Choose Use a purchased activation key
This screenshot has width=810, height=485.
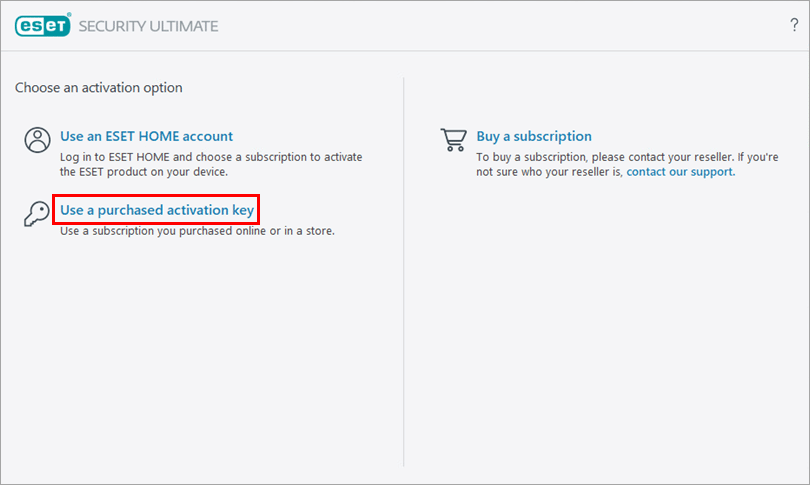157,210
